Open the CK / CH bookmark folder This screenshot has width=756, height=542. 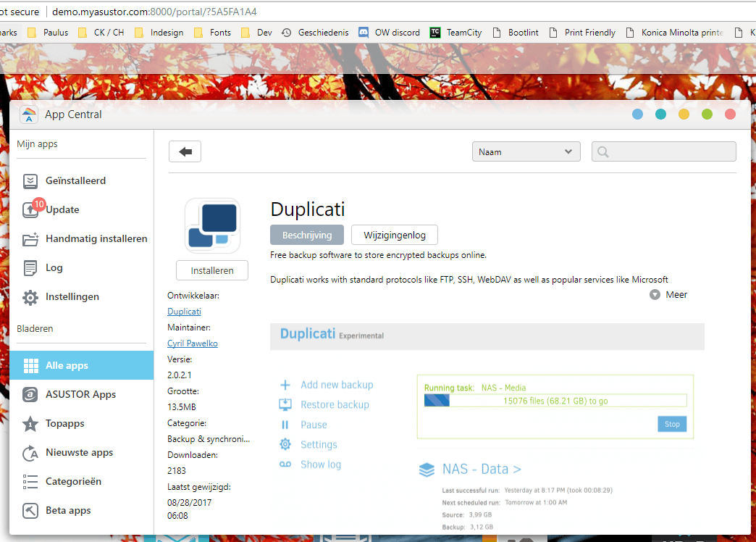coord(101,33)
